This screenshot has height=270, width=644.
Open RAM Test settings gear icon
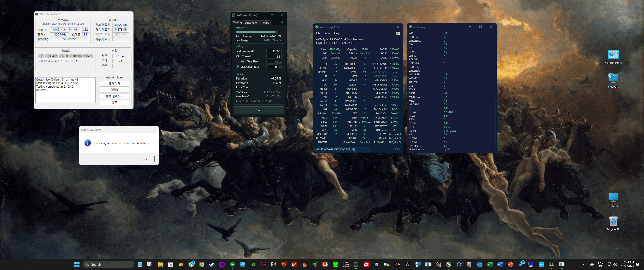[282, 22]
